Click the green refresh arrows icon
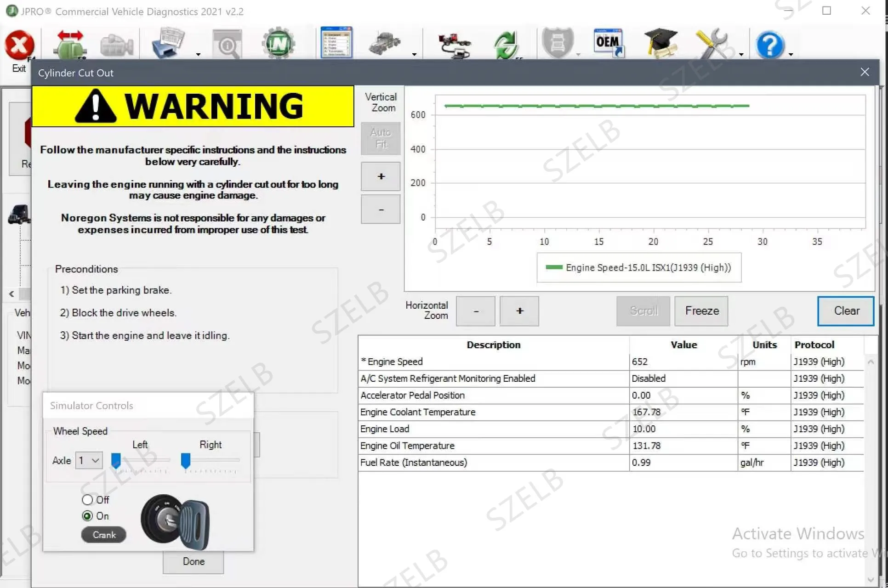This screenshot has height=588, width=888. coord(506,45)
